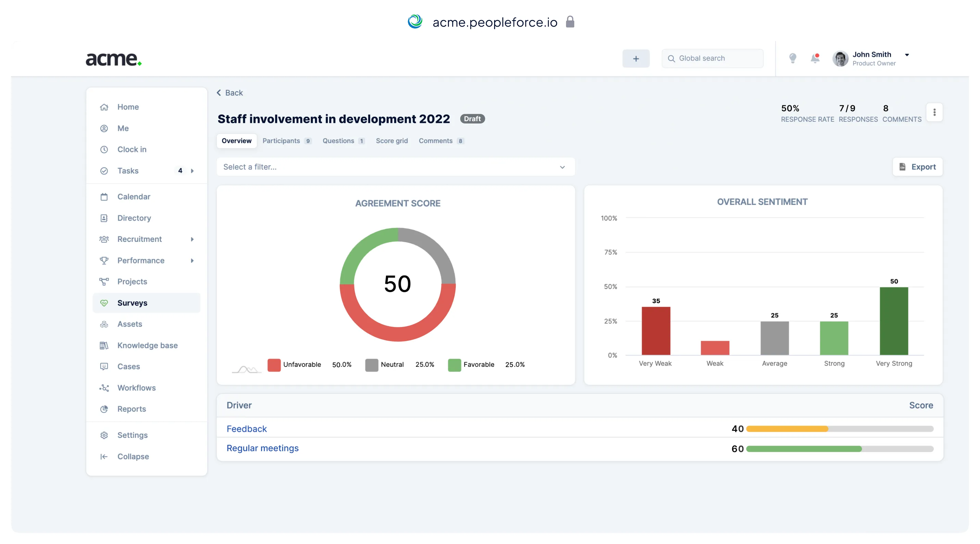The width and height of the screenshot is (980, 544).
Task: Expand the Tasks submenu arrow
Action: [x=192, y=171]
